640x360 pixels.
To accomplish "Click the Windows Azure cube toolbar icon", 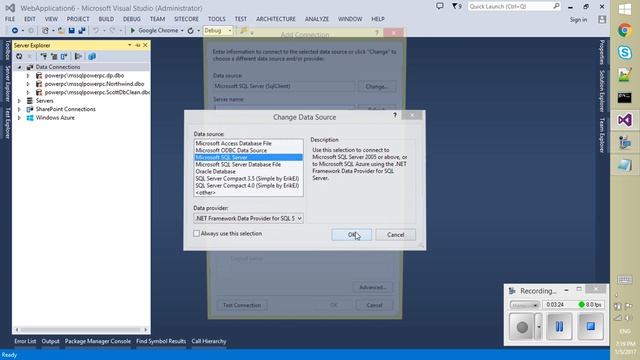I will (92, 56).
